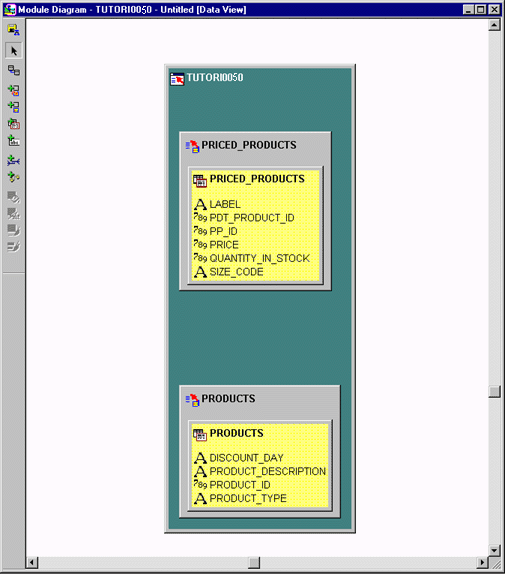This screenshot has height=574, width=505.
Task: Select the PDT_PRODUCT_ID column
Action: [x=252, y=218]
